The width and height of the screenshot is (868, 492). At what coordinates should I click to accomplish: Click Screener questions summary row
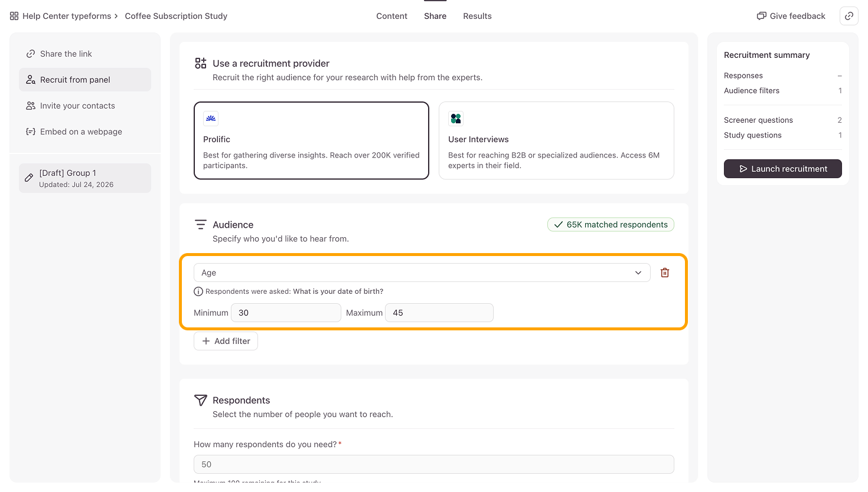click(783, 120)
